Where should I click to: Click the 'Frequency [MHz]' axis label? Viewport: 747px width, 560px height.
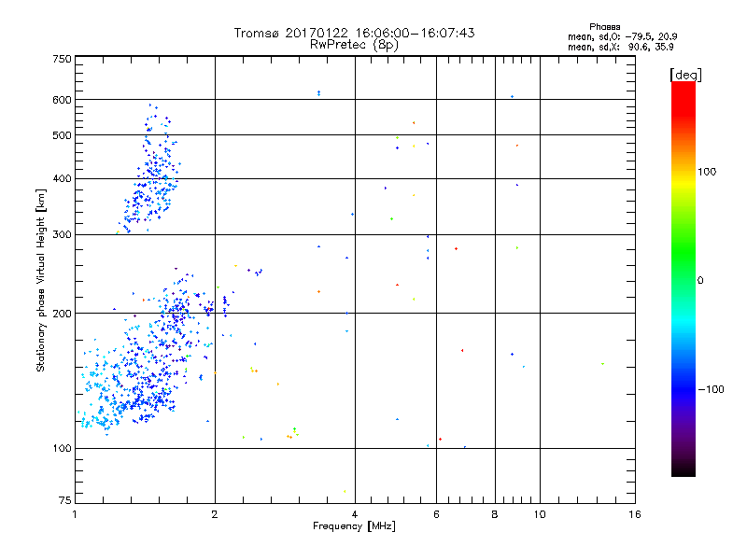point(354,526)
